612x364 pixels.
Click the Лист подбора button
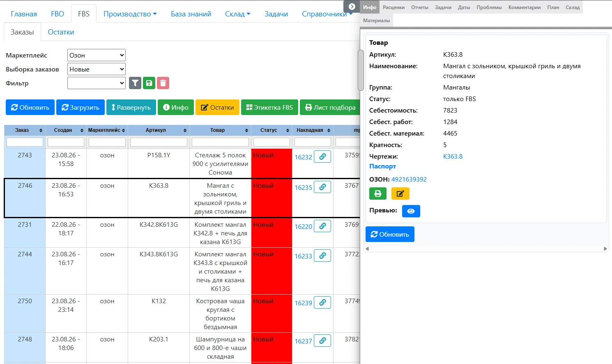click(x=330, y=108)
